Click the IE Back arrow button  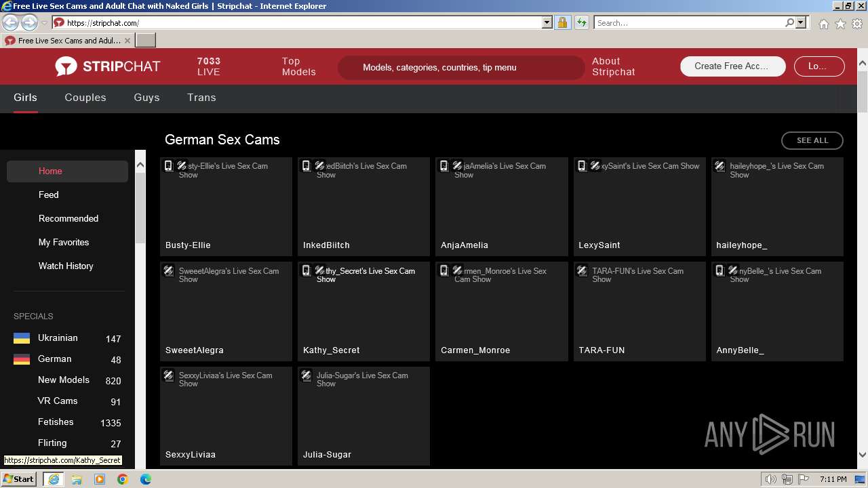pyautogui.click(x=10, y=22)
